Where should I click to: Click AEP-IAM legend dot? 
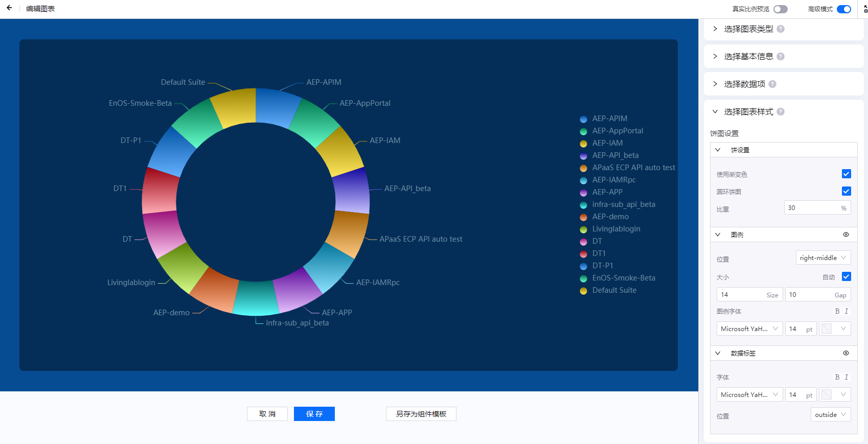click(583, 144)
